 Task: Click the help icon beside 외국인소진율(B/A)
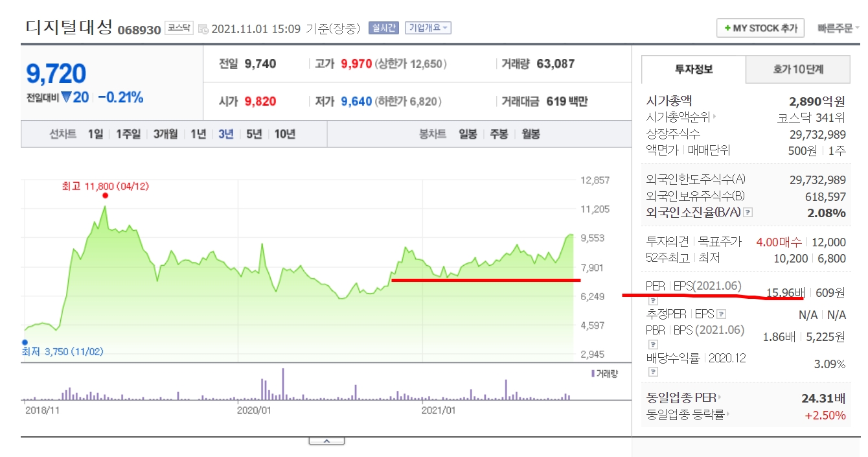[x=748, y=213]
